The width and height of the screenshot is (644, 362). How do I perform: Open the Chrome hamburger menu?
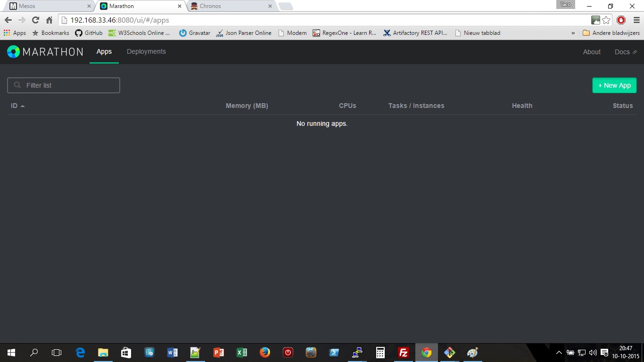click(x=636, y=20)
